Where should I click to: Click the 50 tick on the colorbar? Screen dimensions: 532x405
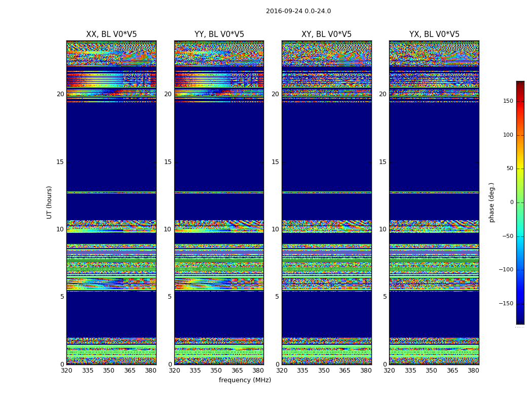(x=510, y=169)
